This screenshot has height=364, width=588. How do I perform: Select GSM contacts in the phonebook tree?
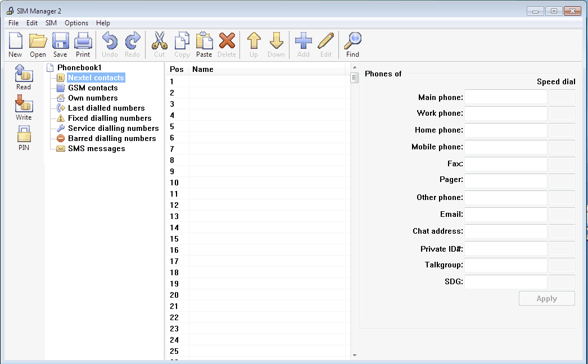(x=92, y=88)
